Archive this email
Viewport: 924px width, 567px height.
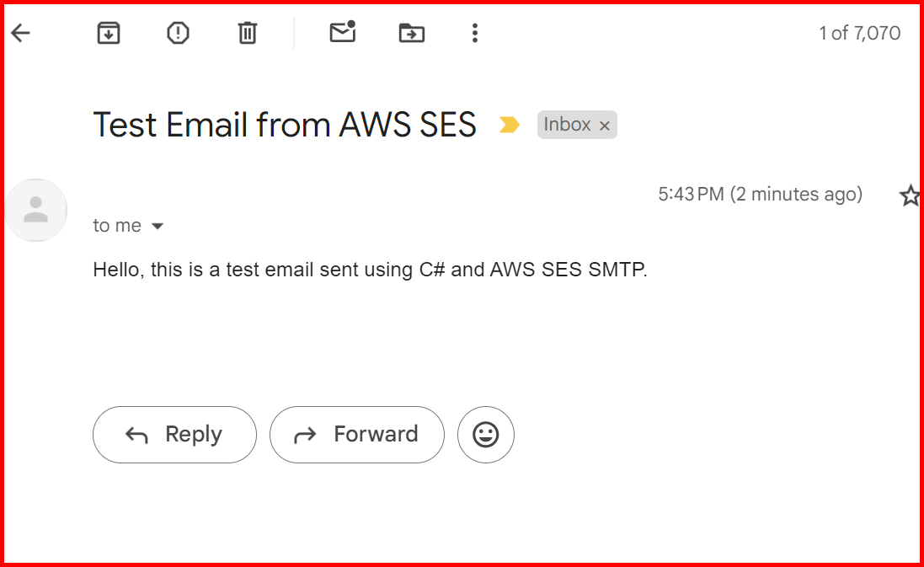tap(108, 33)
